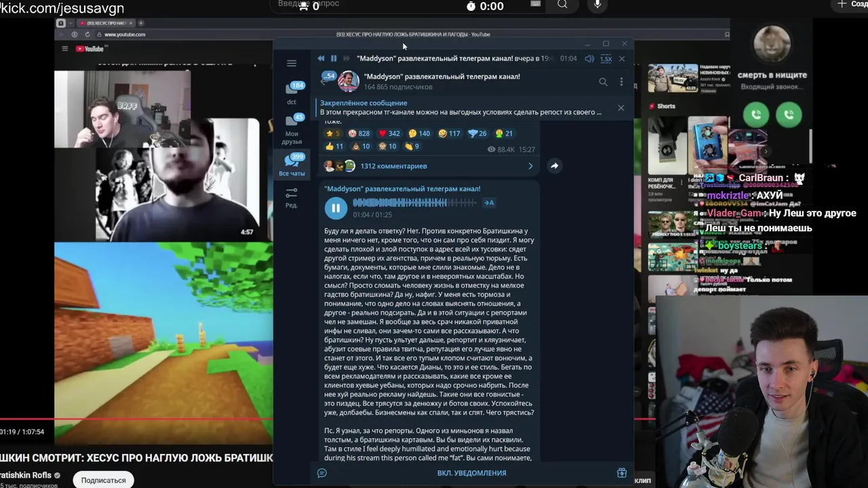Open Bratishkin Rofls channel link
This screenshot has height=488, width=868.
click(26, 476)
